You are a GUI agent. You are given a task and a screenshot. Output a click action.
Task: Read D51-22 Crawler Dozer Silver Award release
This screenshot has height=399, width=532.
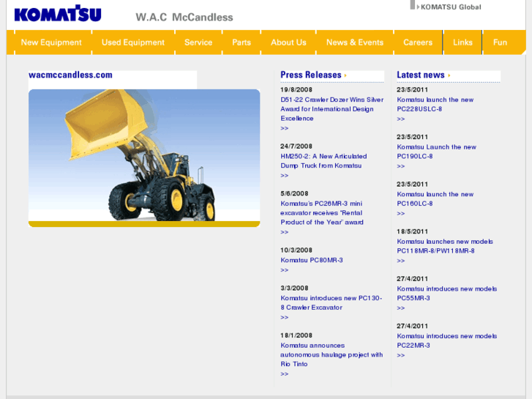click(331, 109)
